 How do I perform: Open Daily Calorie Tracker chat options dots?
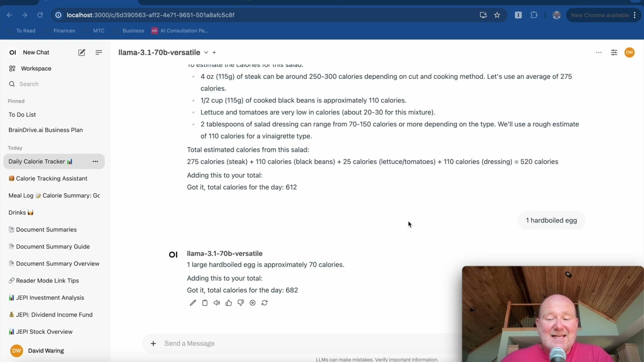[95, 161]
